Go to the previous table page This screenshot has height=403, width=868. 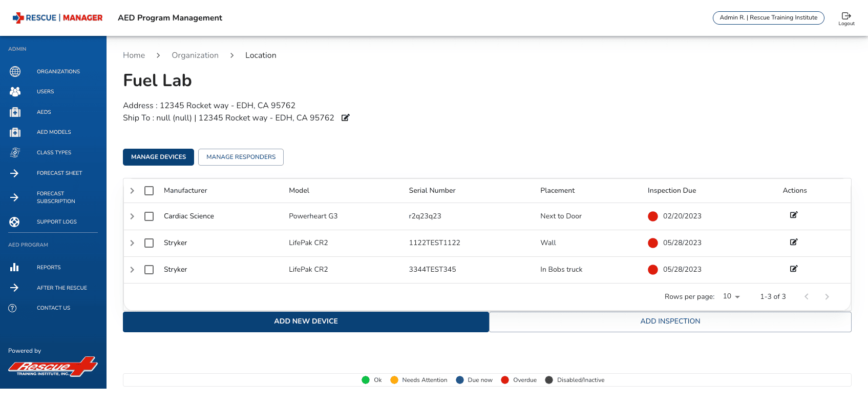point(807,296)
